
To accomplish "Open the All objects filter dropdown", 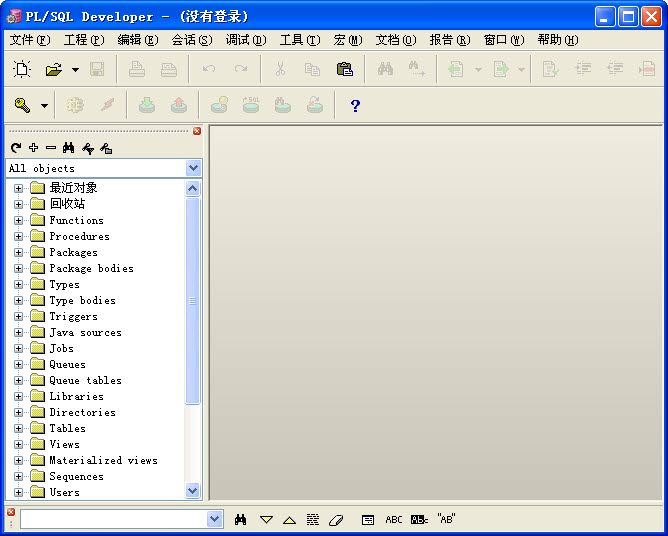I will point(194,168).
